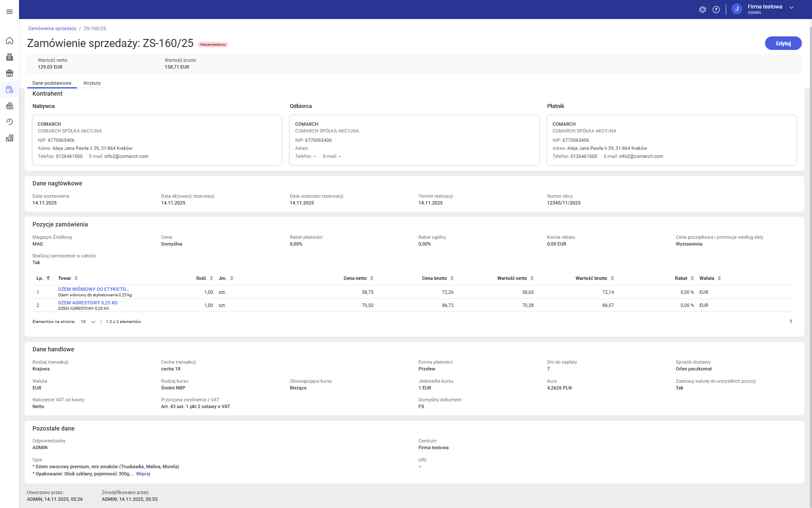
Task: Select the document-with-clock orders sidebar icon
Action: coord(9,90)
